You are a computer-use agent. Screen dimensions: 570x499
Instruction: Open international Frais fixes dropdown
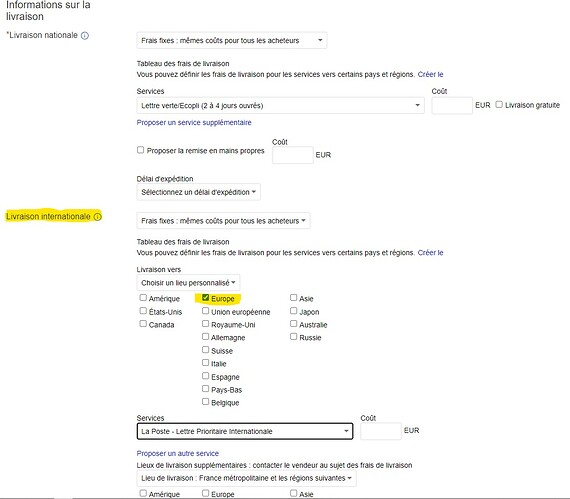[x=223, y=221]
